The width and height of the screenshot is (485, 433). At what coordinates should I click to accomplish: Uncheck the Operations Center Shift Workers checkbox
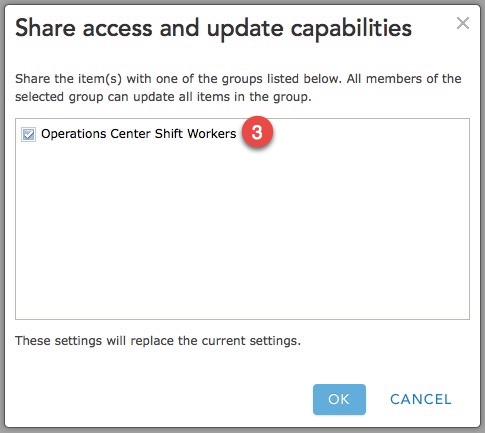tap(28, 134)
